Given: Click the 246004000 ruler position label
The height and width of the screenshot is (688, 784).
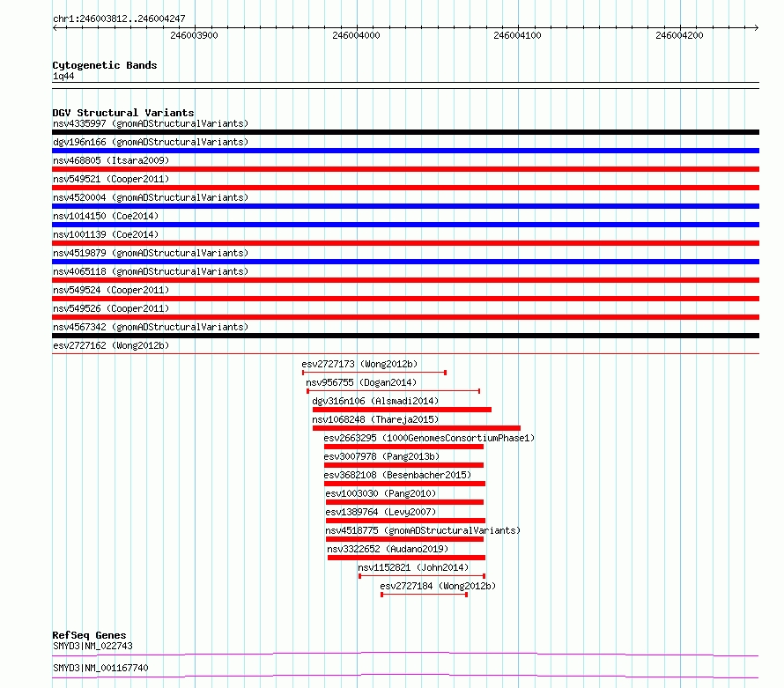Looking at the screenshot, I should click(x=356, y=35).
